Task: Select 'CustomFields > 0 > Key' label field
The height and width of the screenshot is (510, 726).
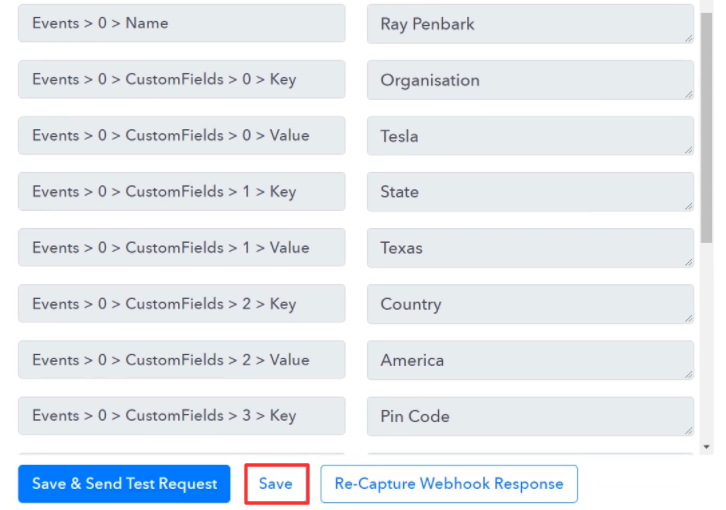Action: (182, 79)
